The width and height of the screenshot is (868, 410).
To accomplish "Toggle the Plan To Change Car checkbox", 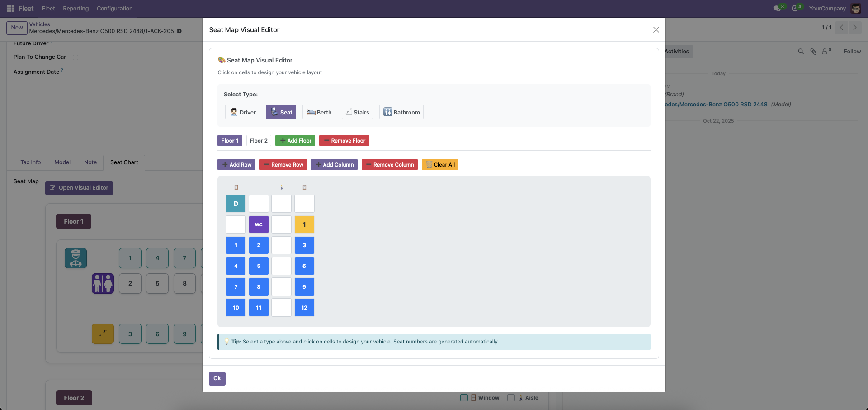I will (x=75, y=57).
